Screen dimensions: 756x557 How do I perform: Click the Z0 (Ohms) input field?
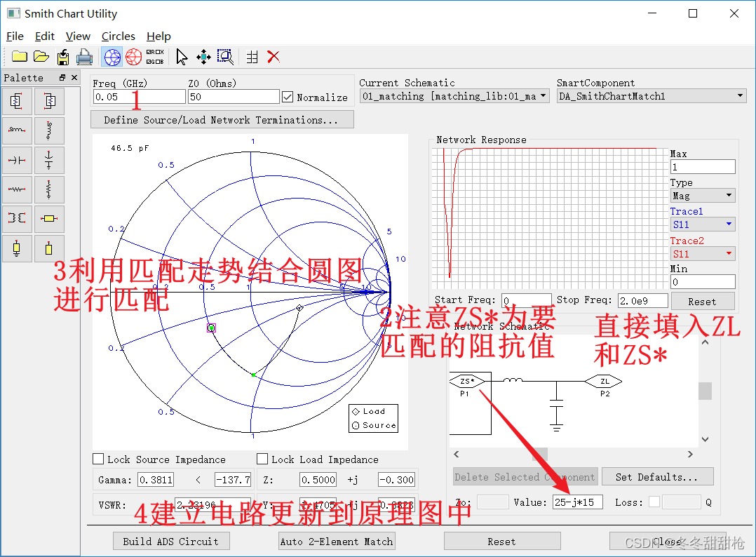tap(234, 97)
